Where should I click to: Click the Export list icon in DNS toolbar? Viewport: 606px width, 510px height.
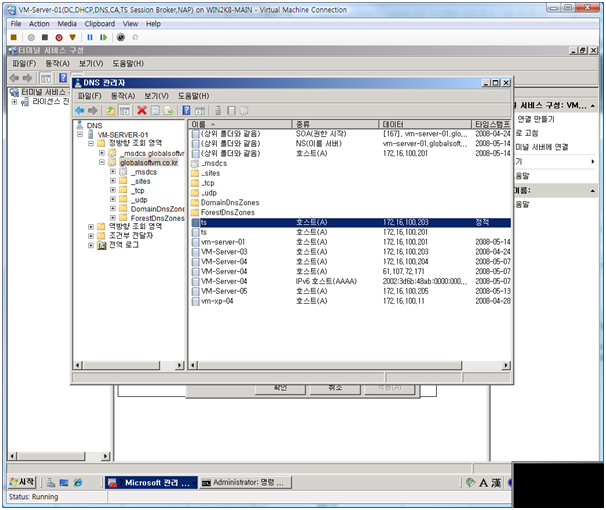pos(169,111)
